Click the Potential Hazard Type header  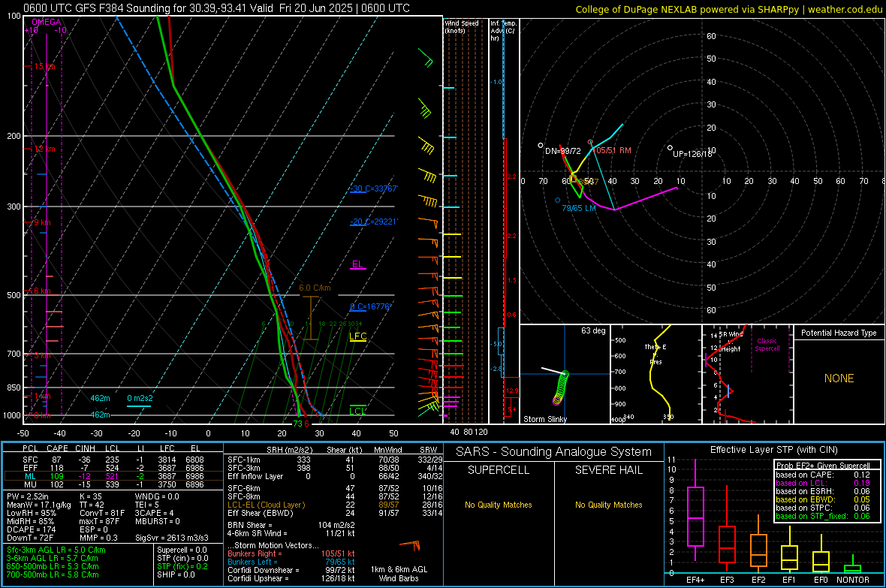pos(839,333)
